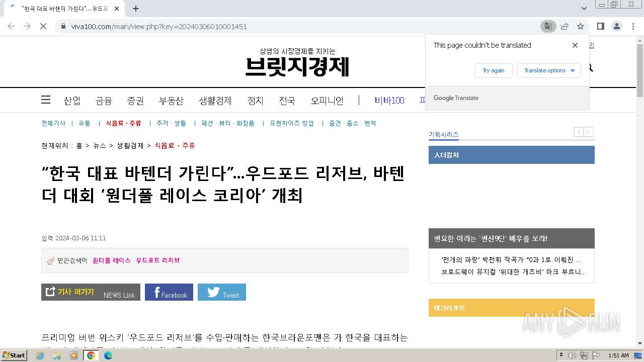
Task: Open the 오피니언 menu section
Action: click(327, 101)
